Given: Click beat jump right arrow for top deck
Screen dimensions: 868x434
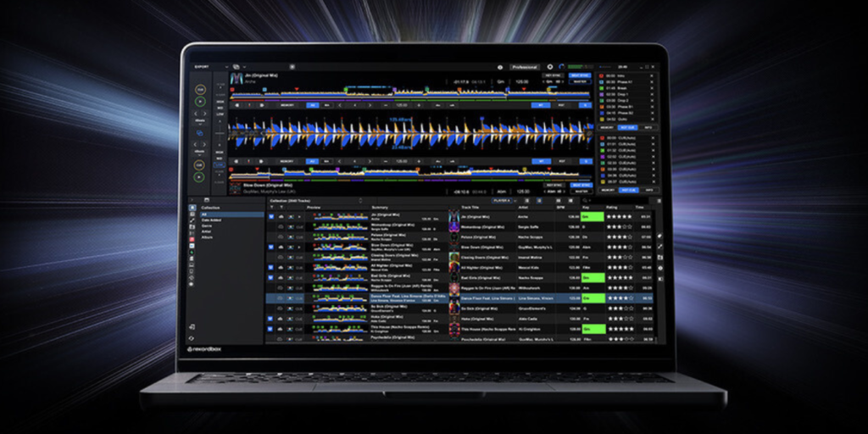Looking at the screenshot, I should pos(203,114).
